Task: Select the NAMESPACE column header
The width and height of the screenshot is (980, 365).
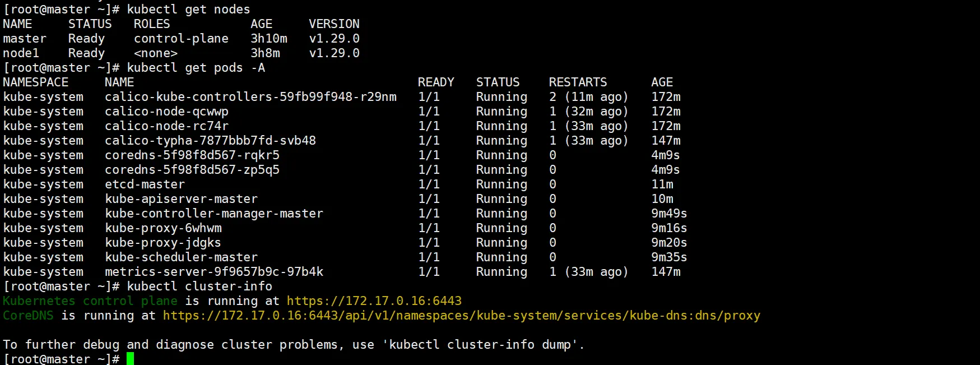Action: [35, 82]
